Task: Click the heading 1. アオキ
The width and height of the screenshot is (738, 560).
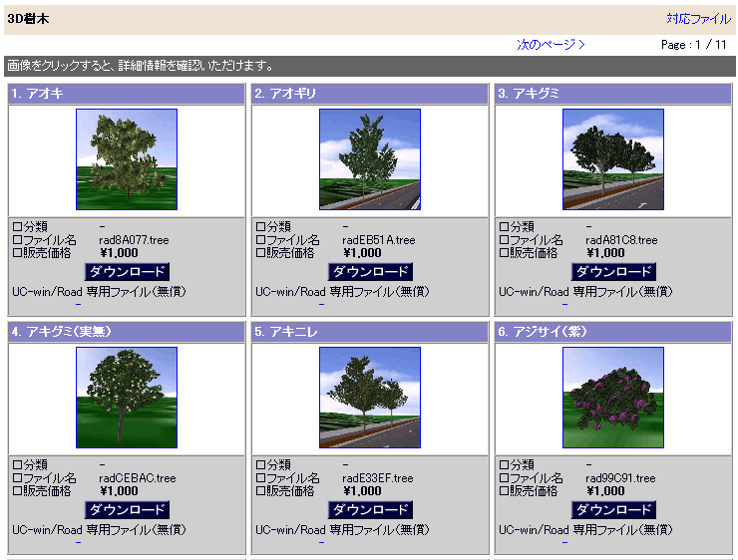Action: (37, 94)
